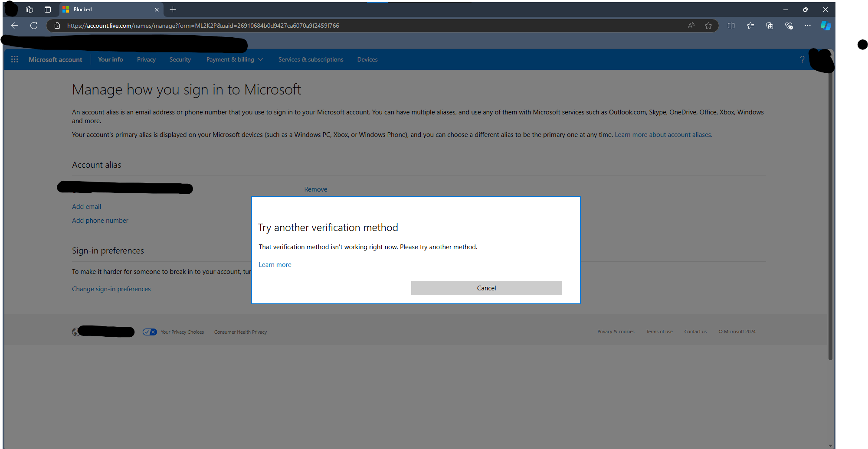Open Your Privacy Choices link

pos(182,332)
